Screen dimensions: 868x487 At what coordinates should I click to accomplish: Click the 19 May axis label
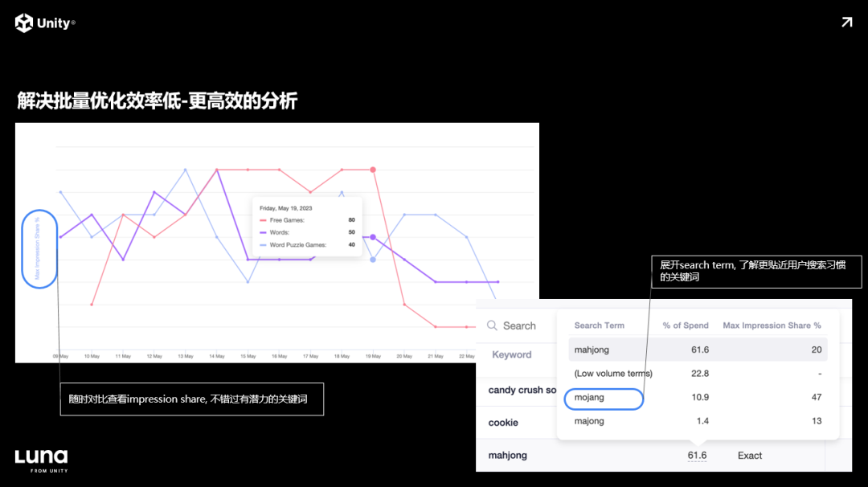tap(373, 356)
